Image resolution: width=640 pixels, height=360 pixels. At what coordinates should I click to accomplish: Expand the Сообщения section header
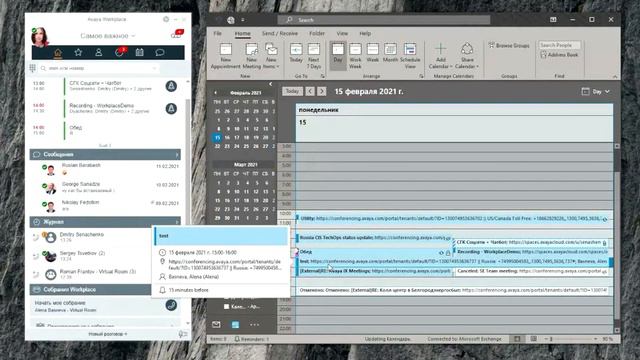105,154
